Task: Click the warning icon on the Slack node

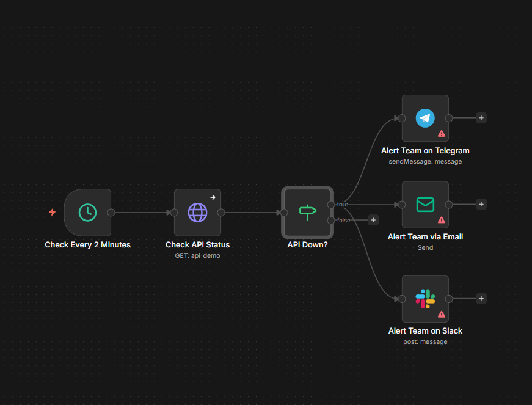Action: tap(442, 314)
